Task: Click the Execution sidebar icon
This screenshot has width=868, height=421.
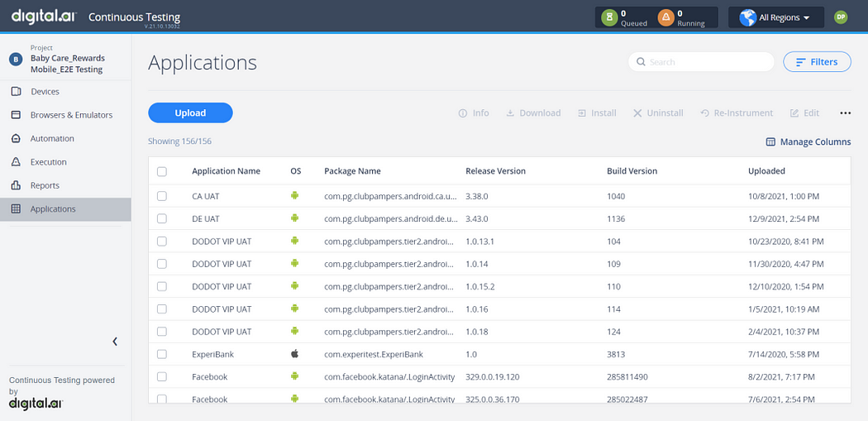Action: point(16,162)
